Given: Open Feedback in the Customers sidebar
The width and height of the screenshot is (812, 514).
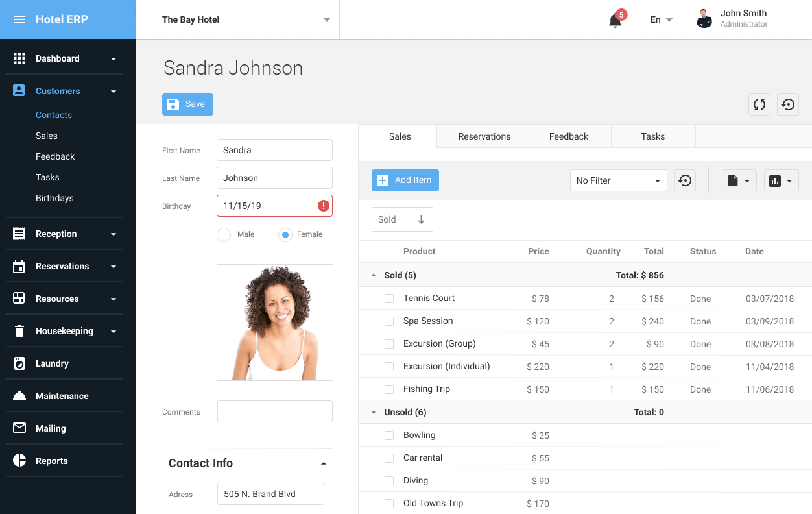Looking at the screenshot, I should (55, 156).
